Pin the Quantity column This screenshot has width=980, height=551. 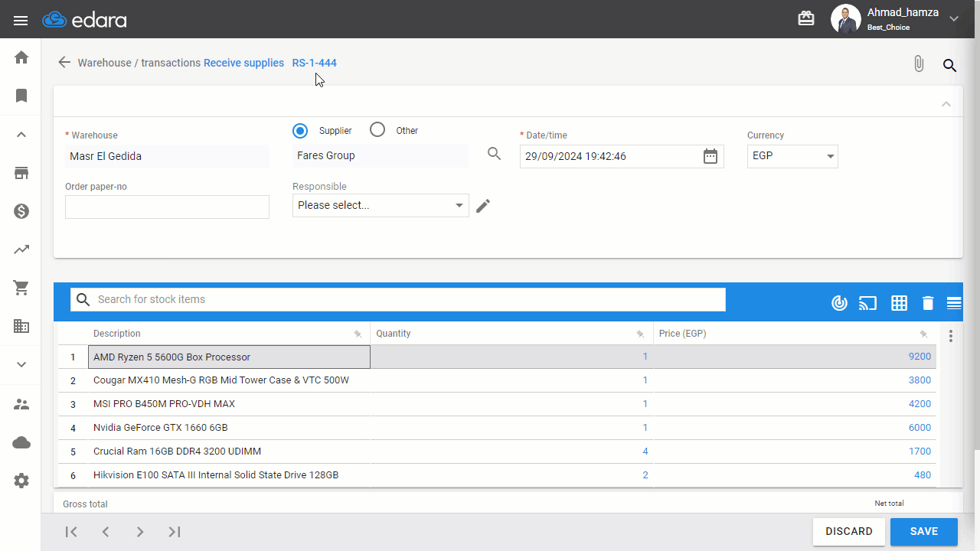(x=640, y=334)
